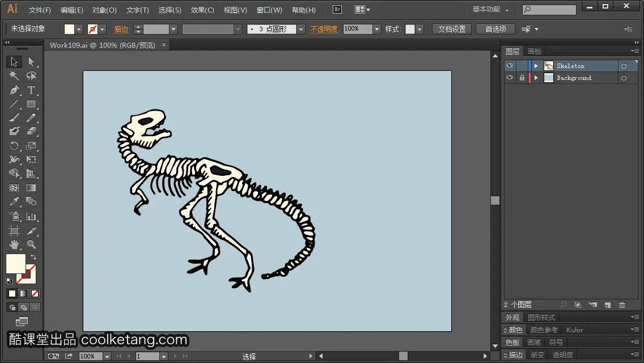Select the Rectangle tool
644x363 pixels.
pos(31,104)
